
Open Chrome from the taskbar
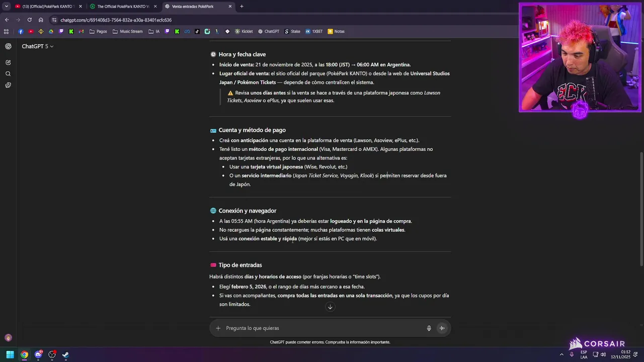24,354
